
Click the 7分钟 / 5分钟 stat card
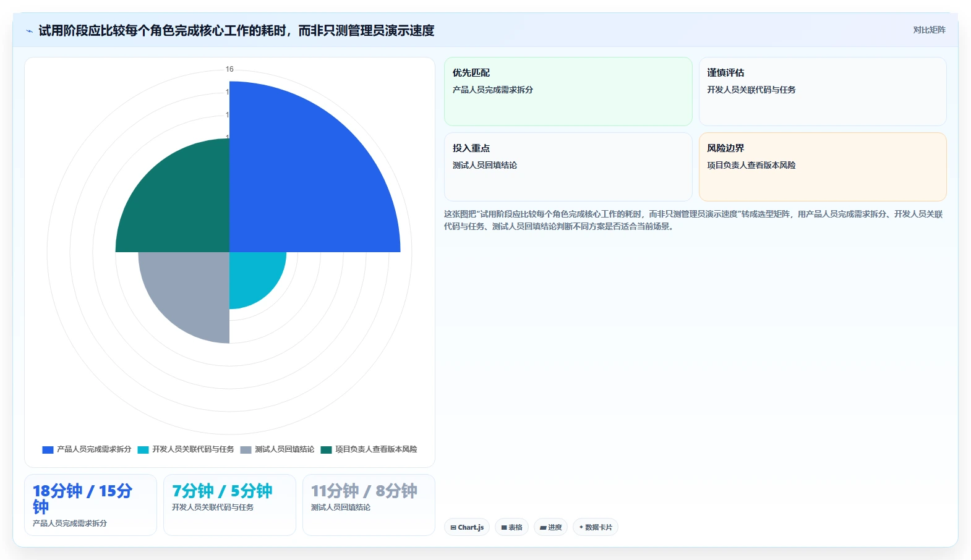point(229,505)
